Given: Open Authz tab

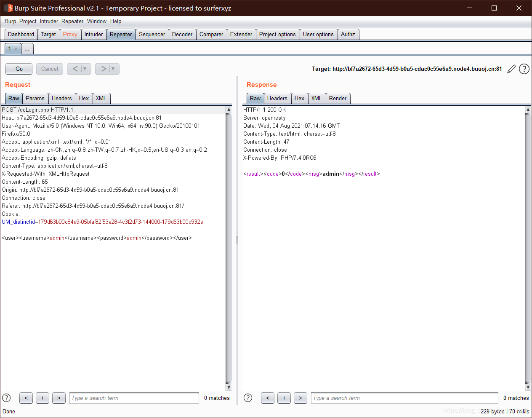Looking at the screenshot, I should tap(348, 35).
